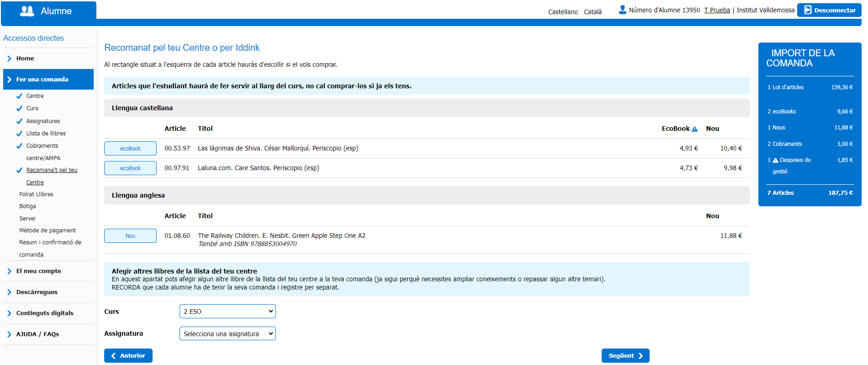Open Contинguts digitals menu item

(x=45, y=313)
